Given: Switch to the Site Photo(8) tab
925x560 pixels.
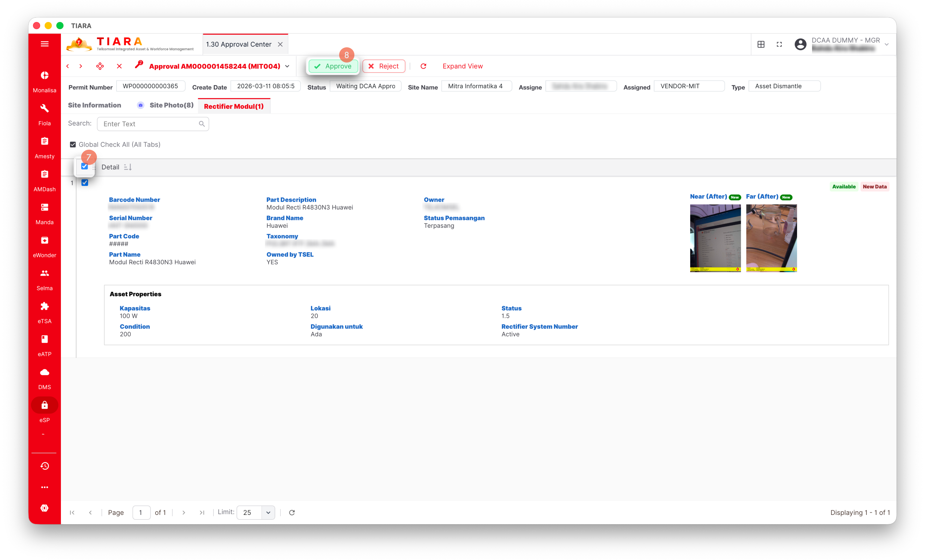Looking at the screenshot, I should point(171,105).
